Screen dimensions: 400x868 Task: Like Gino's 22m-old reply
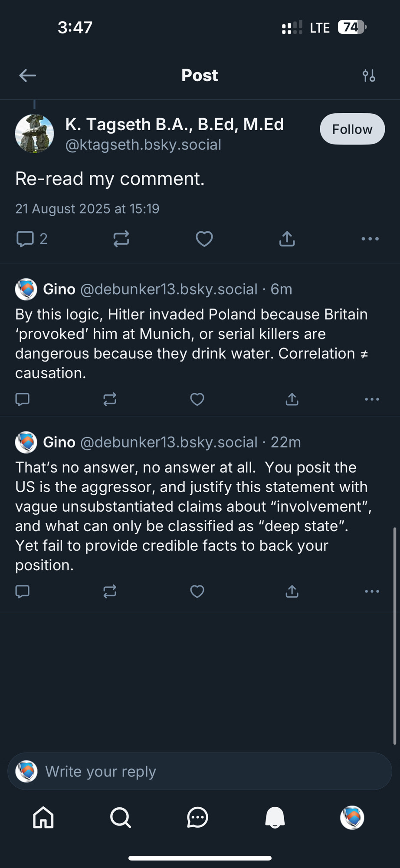[x=197, y=591]
